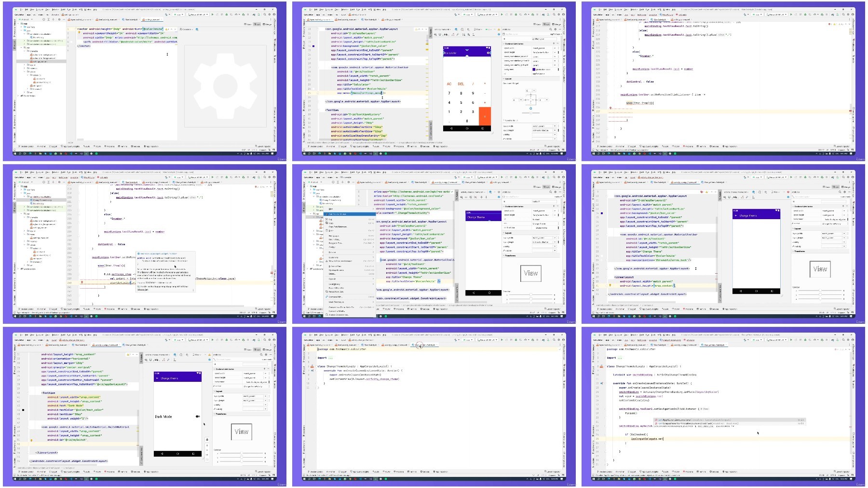Open Local History submenu in context menu frame
This screenshot has height=488, width=868.
351,284
